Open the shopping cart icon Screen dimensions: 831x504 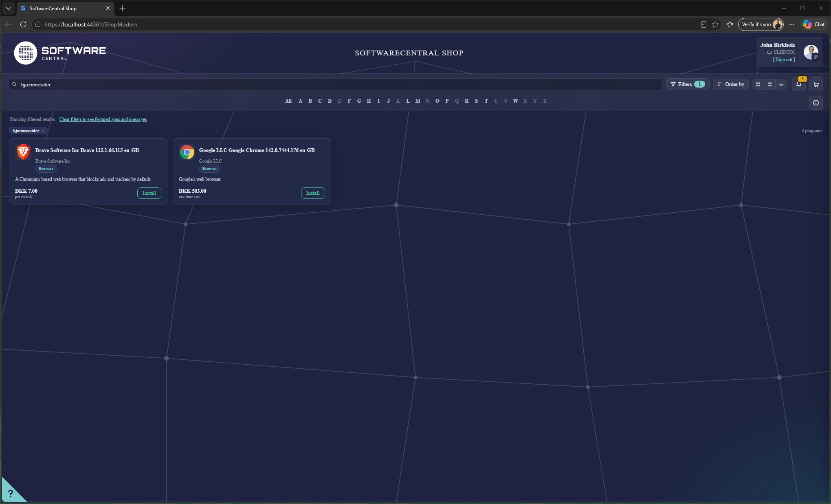pyautogui.click(x=816, y=84)
